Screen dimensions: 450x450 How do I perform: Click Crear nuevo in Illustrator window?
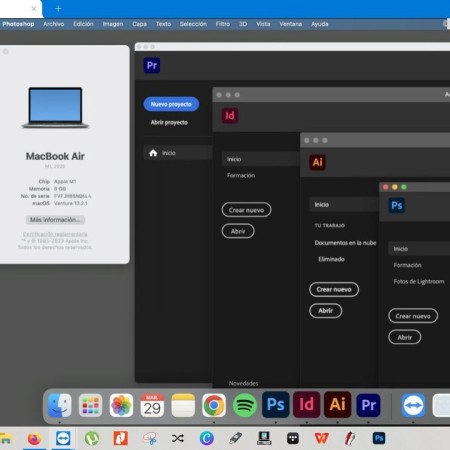334,289
